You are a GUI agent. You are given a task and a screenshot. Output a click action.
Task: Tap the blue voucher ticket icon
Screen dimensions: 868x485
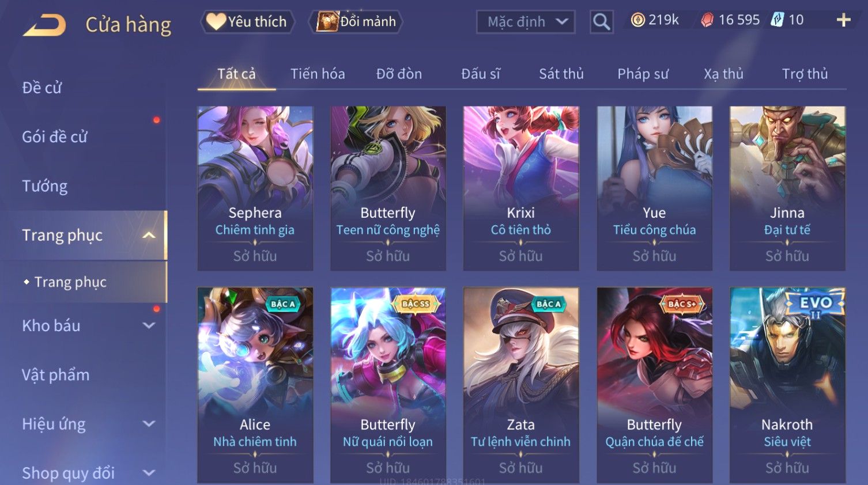(778, 20)
